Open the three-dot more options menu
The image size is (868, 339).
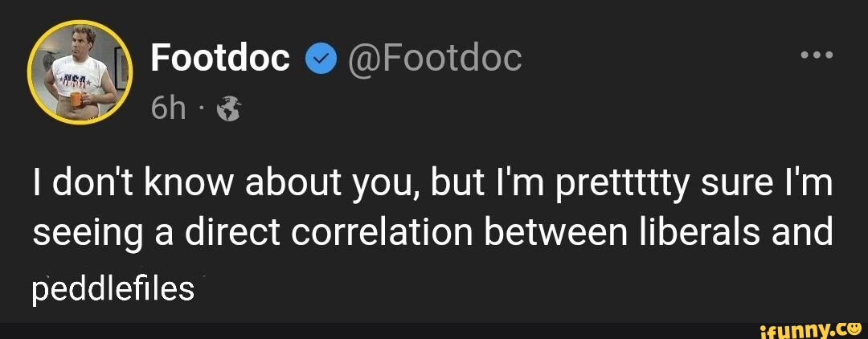pyautogui.click(x=818, y=56)
